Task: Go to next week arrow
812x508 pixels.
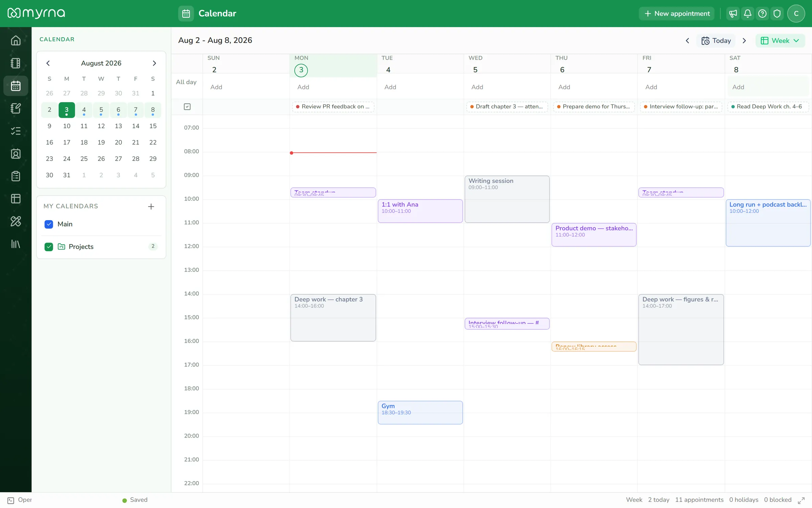Action: [x=744, y=41]
